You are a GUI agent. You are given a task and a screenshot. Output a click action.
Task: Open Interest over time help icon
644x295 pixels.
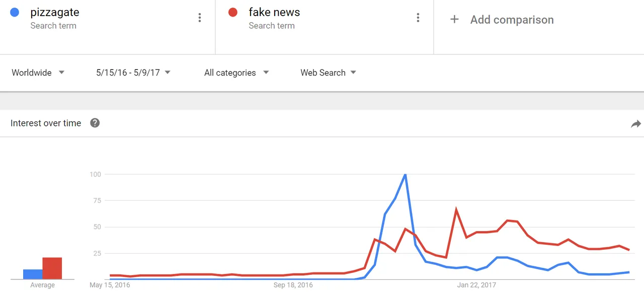pyautogui.click(x=95, y=123)
